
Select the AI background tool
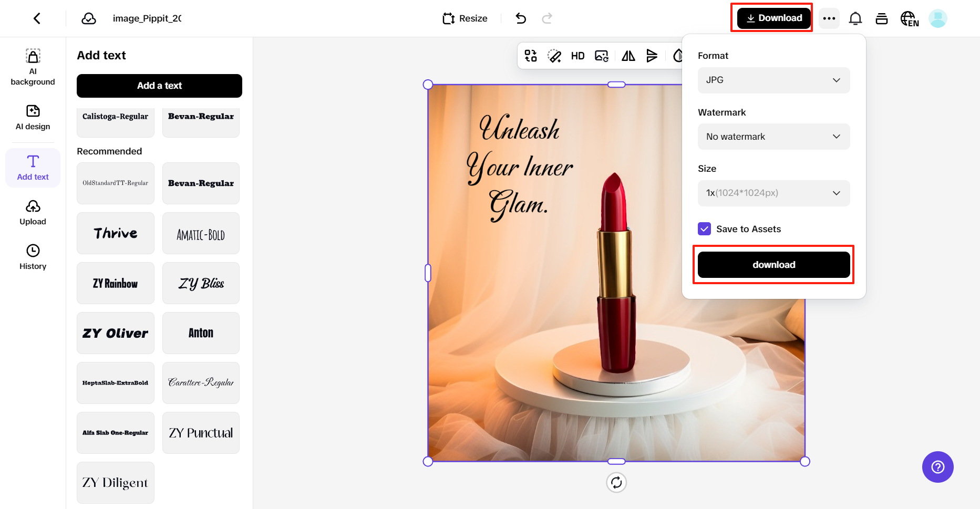click(x=33, y=66)
